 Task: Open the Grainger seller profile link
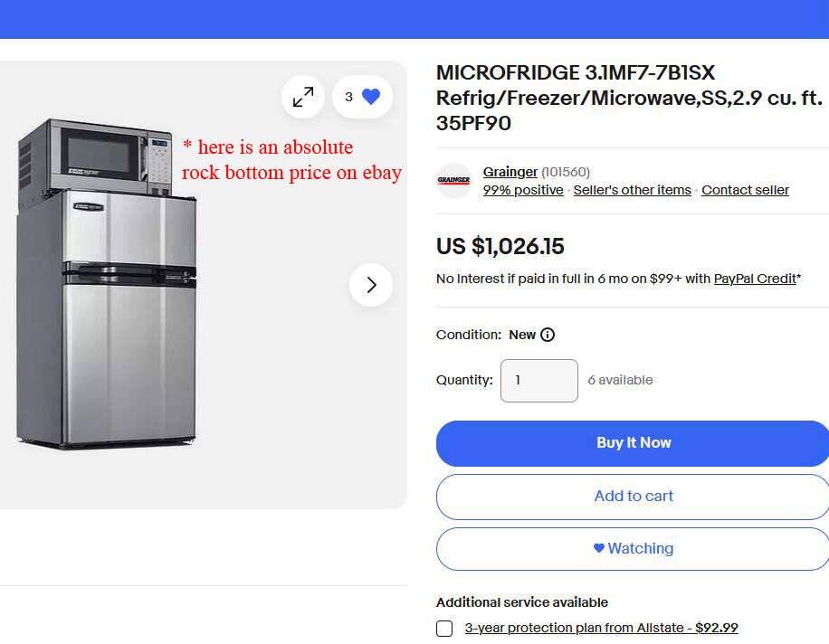[x=510, y=172]
